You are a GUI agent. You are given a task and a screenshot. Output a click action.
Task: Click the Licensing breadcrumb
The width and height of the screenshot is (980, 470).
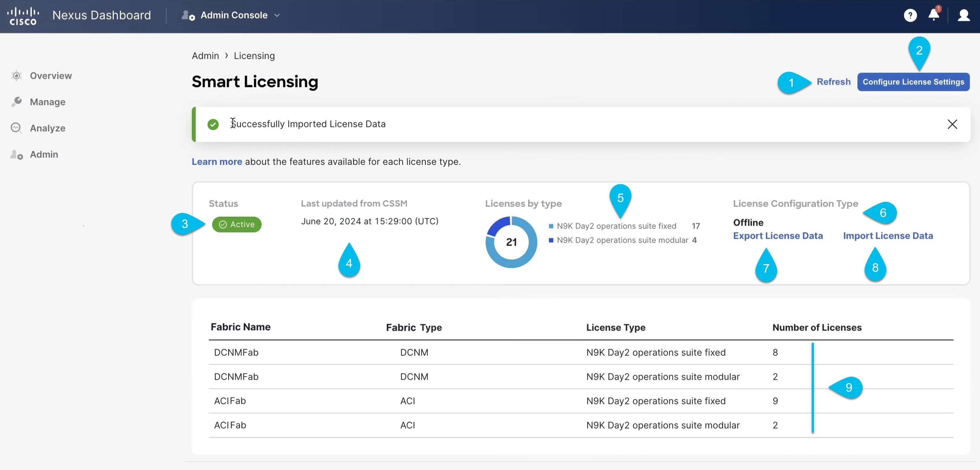click(x=254, y=55)
